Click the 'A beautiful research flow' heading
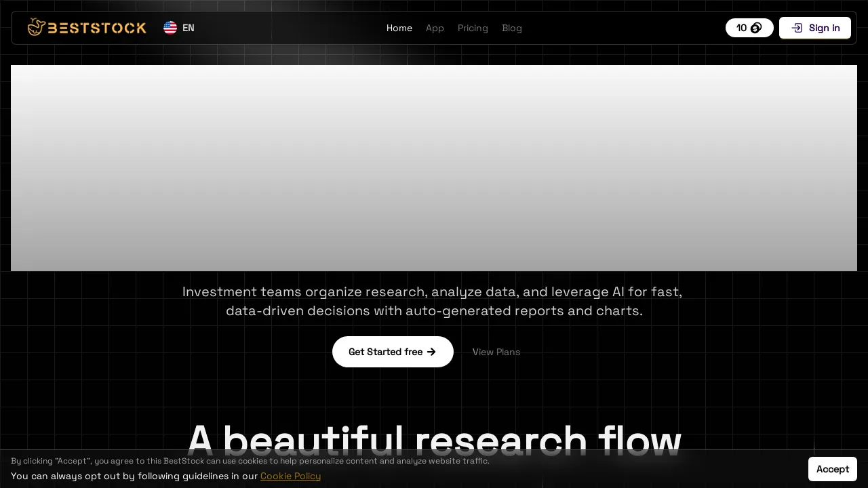 click(x=434, y=441)
